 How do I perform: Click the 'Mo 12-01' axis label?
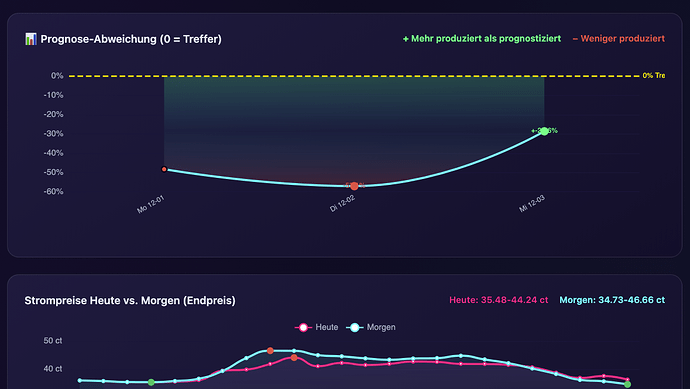[x=150, y=205]
